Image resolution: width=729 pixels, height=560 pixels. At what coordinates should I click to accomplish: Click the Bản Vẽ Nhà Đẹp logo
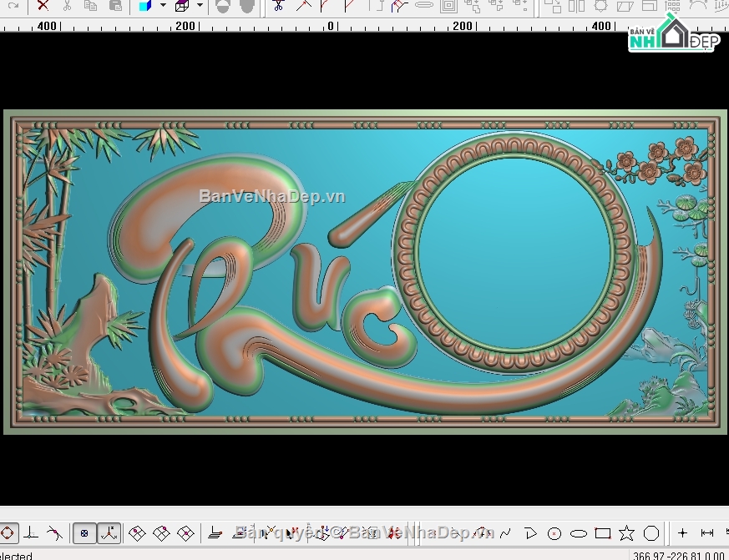pos(673,34)
